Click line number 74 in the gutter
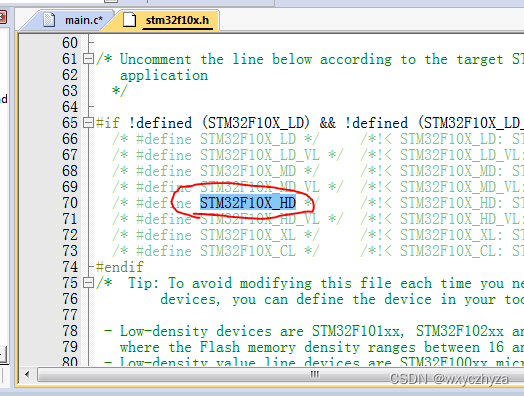Image resolution: width=524 pixels, height=396 pixels. tap(70, 267)
